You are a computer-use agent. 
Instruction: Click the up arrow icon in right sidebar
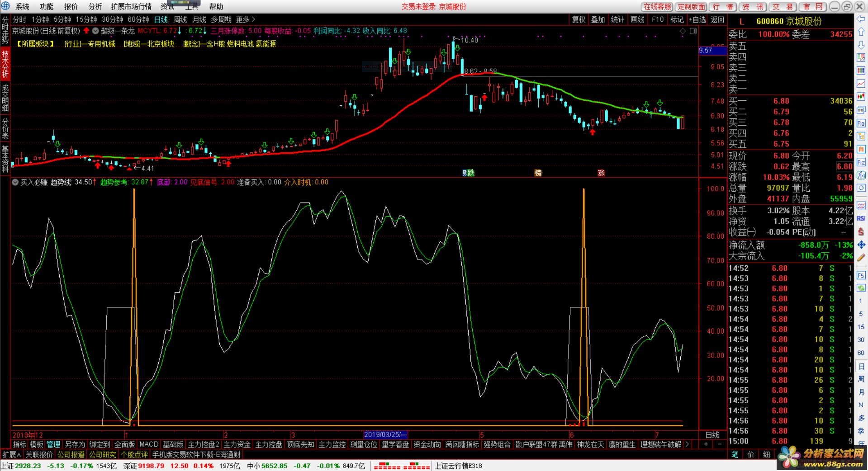(x=861, y=32)
